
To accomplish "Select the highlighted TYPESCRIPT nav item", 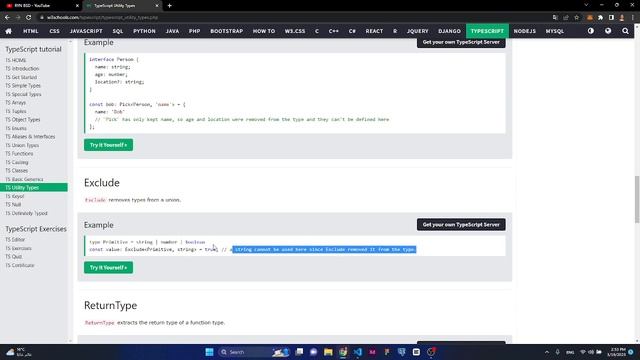I will coord(487,31).
